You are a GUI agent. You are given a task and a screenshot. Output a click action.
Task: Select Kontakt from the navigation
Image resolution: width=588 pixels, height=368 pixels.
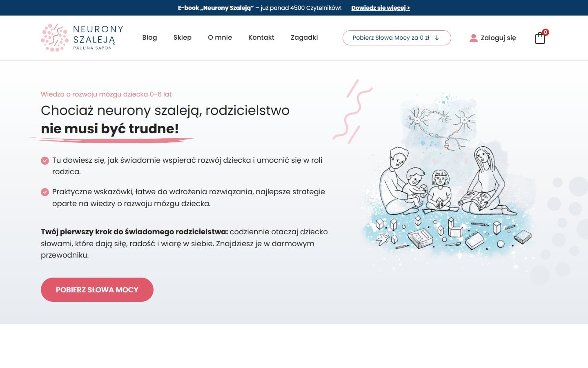tap(261, 38)
